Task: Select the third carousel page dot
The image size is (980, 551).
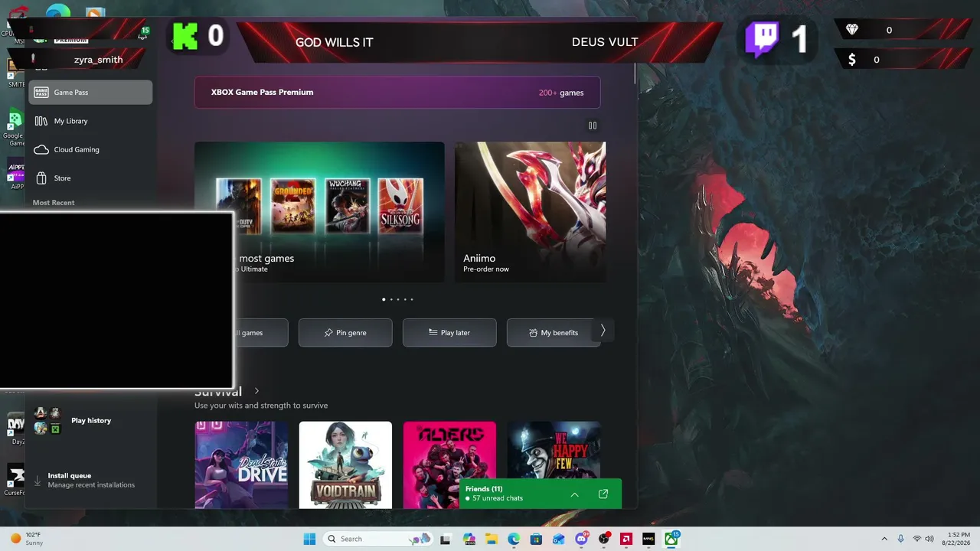Action: tap(398, 299)
